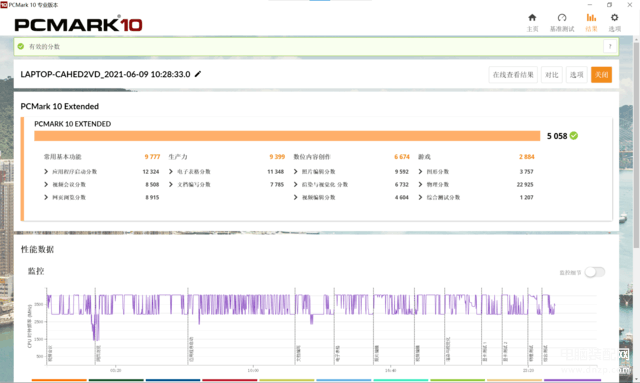Click the spreadsheet score value 11 348
This screenshot has height=383, width=640.
pos(276,171)
